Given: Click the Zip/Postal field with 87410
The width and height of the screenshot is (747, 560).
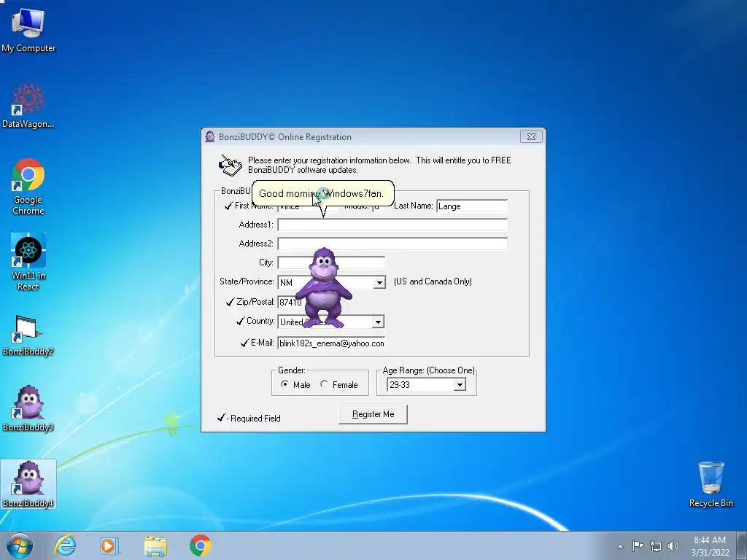Looking at the screenshot, I should click(x=290, y=303).
